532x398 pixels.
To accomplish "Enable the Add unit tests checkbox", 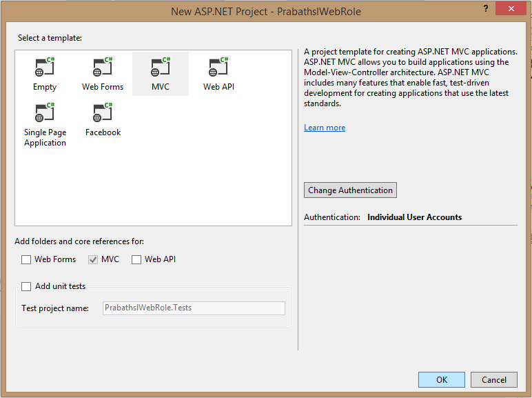I will (x=26, y=286).
